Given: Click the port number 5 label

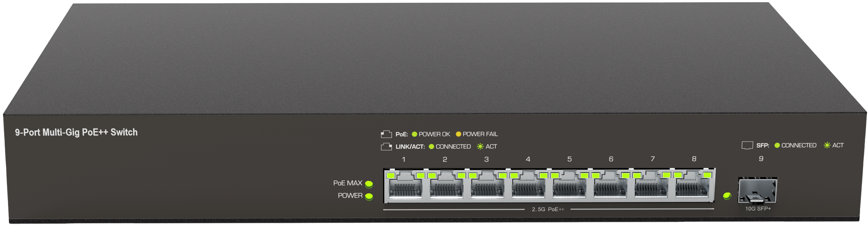Looking at the screenshot, I should pyautogui.click(x=570, y=159).
